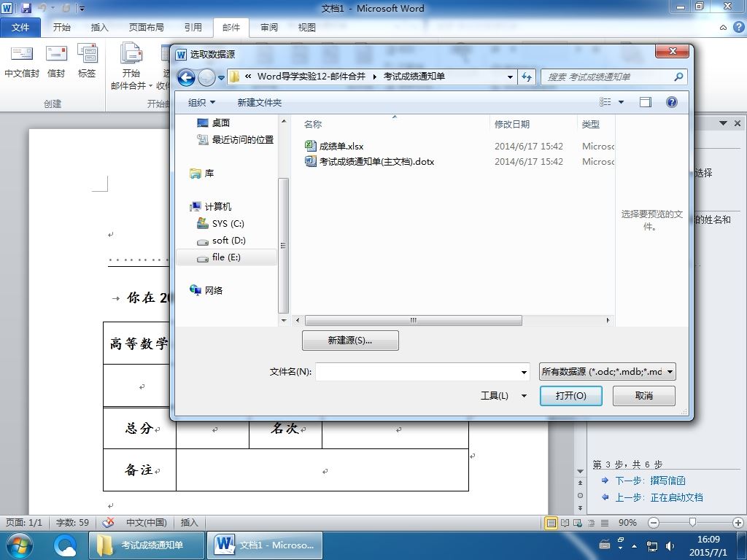Select soft (D:) drive
Image resolution: width=747 pixels, height=560 pixels.
coord(222,241)
